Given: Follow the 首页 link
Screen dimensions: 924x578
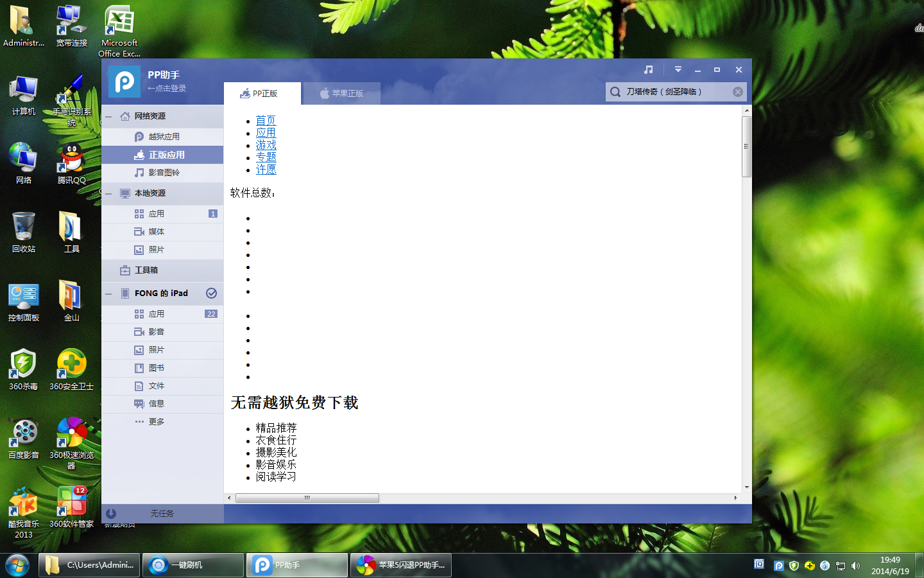Looking at the screenshot, I should click(266, 121).
